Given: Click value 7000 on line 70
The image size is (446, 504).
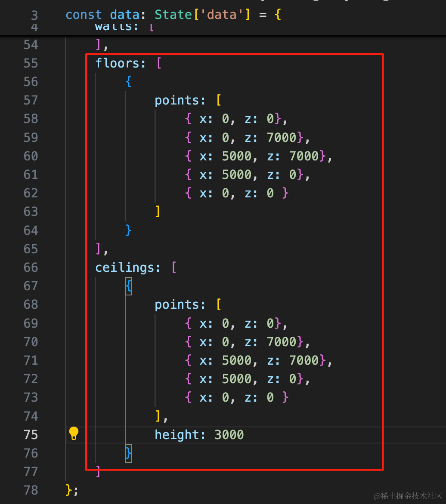Looking at the screenshot, I should pyautogui.click(x=282, y=342).
